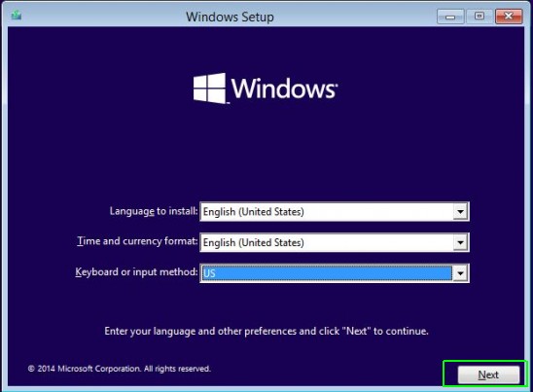Click the 'Enter your language' instruction text

(266, 331)
